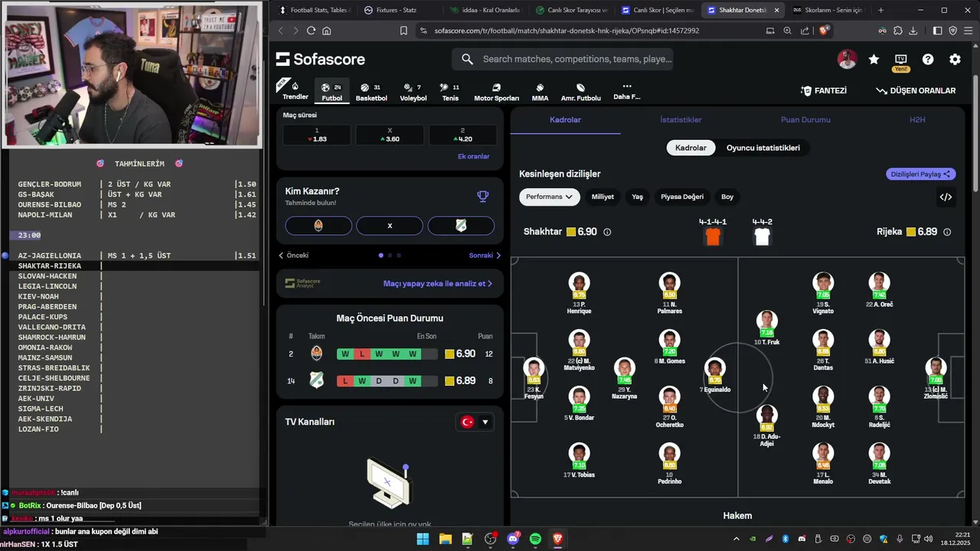
Task: Open the Kadrolar tab
Action: [x=565, y=120]
